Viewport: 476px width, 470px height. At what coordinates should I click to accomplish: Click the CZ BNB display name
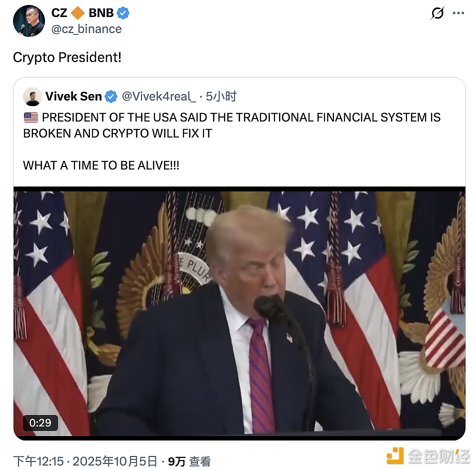(82, 13)
